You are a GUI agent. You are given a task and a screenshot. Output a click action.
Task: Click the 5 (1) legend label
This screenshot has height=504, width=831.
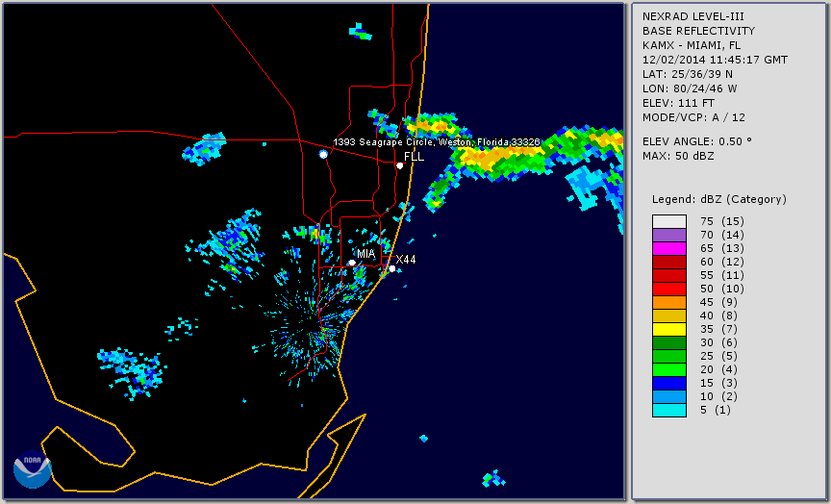click(x=715, y=410)
